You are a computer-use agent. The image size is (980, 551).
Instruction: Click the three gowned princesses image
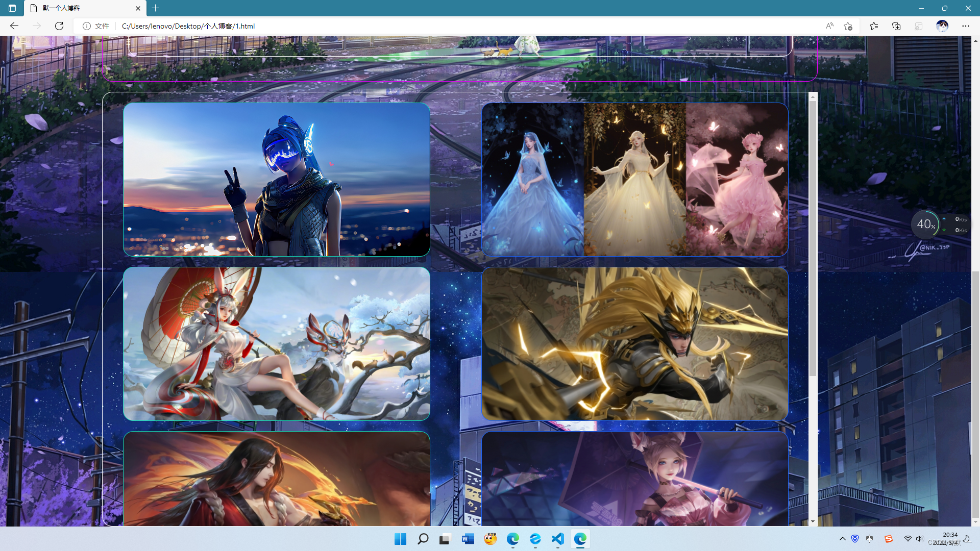[x=635, y=180]
